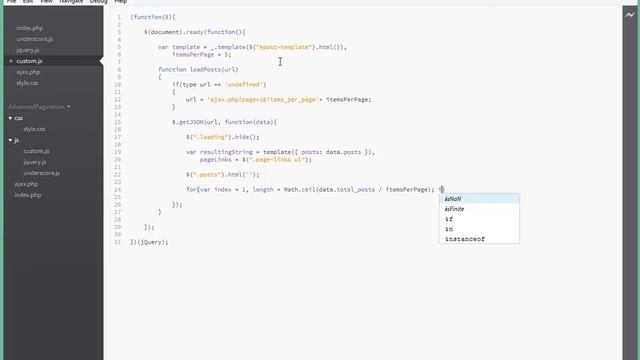Click the "url = 'ajax.php?page=1" assignment line
The height and width of the screenshot is (360, 640).
pos(278,100)
